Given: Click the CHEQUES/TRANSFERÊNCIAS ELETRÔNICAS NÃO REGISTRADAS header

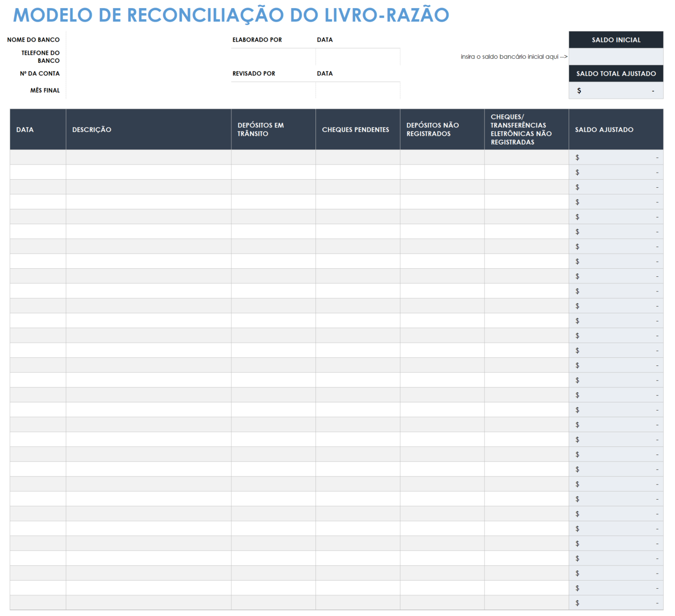Looking at the screenshot, I should click(527, 130).
